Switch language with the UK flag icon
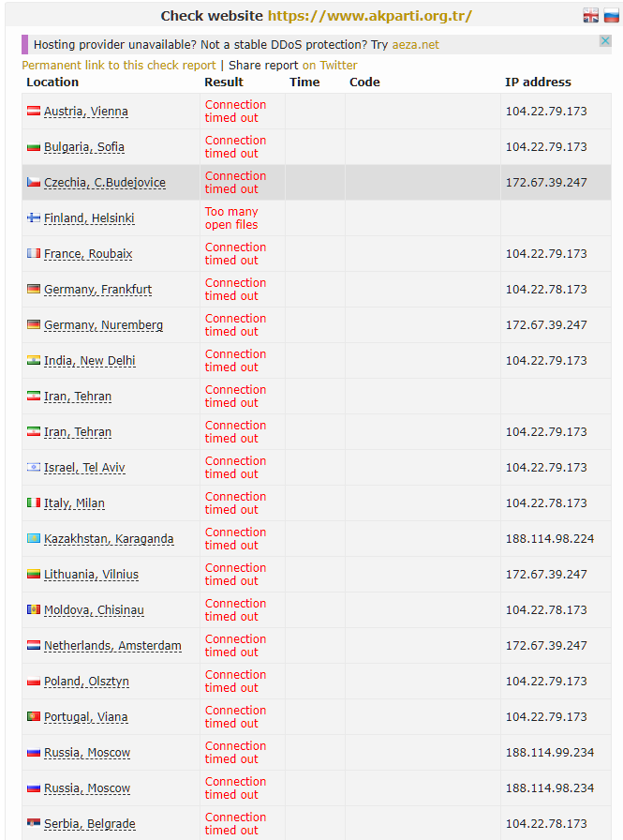This screenshot has width=623, height=840. [x=590, y=15]
